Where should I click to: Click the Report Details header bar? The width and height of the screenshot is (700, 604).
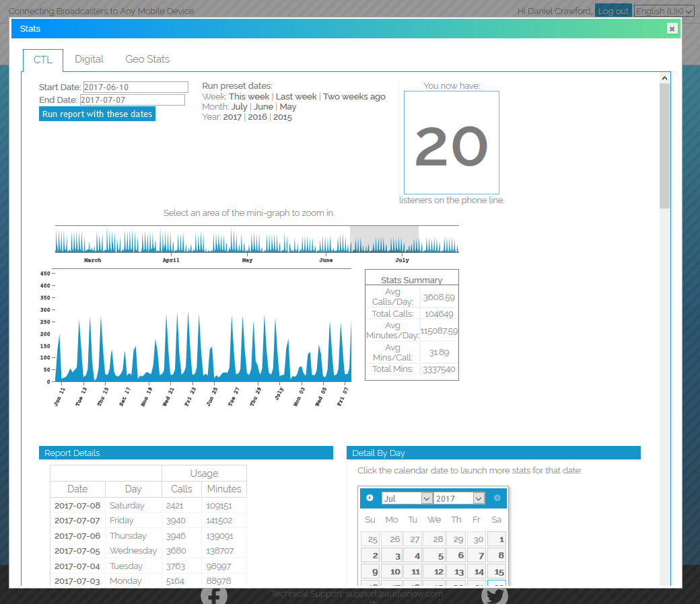click(186, 453)
